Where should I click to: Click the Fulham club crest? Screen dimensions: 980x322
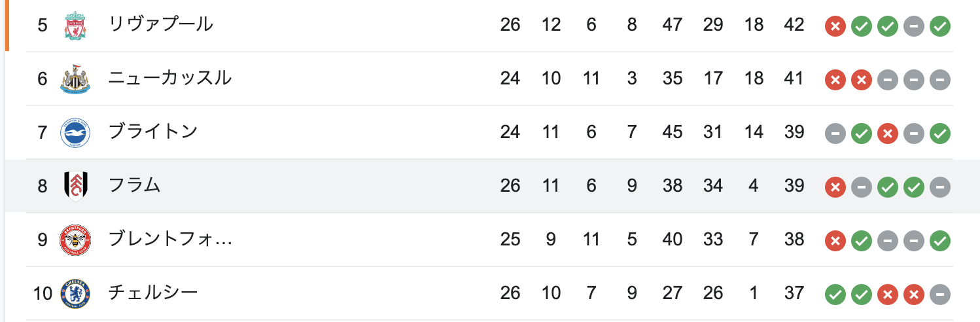coord(75,187)
